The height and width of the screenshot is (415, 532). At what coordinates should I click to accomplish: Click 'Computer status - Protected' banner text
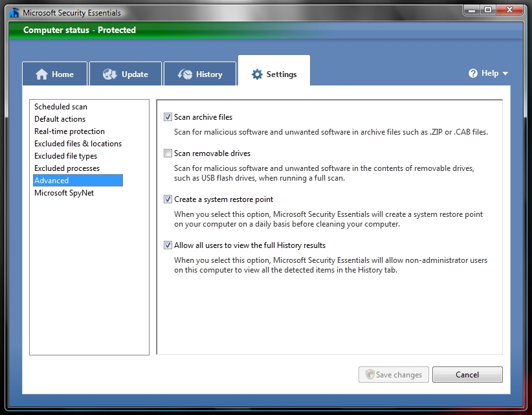click(x=80, y=30)
